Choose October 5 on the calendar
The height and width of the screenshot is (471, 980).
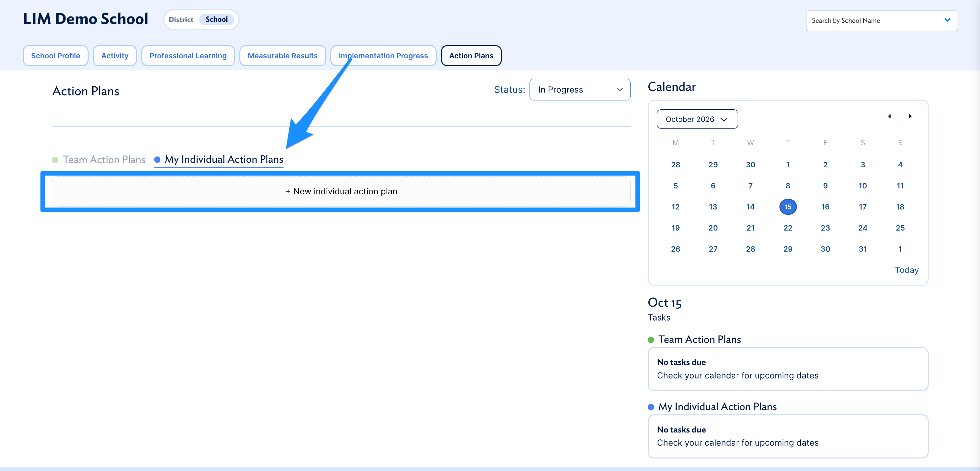point(676,186)
